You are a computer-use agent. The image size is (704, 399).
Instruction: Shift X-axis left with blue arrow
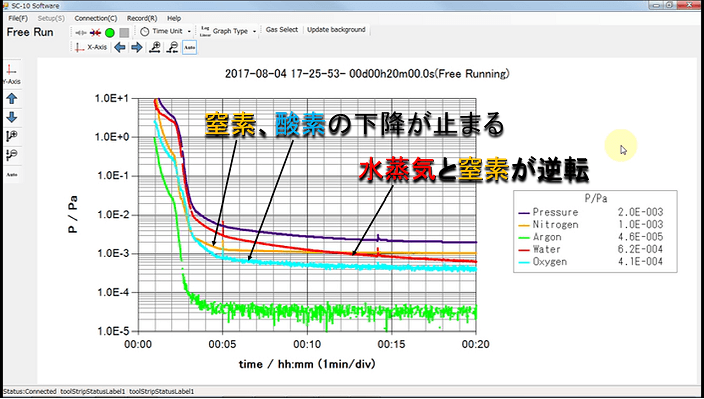tap(119, 47)
